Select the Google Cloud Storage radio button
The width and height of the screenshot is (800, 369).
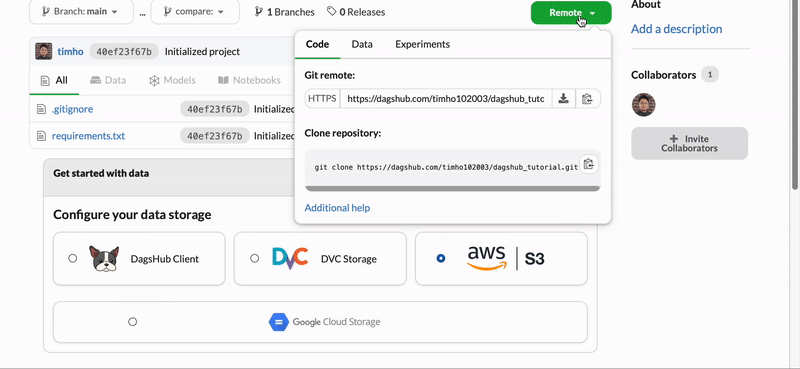(x=133, y=322)
